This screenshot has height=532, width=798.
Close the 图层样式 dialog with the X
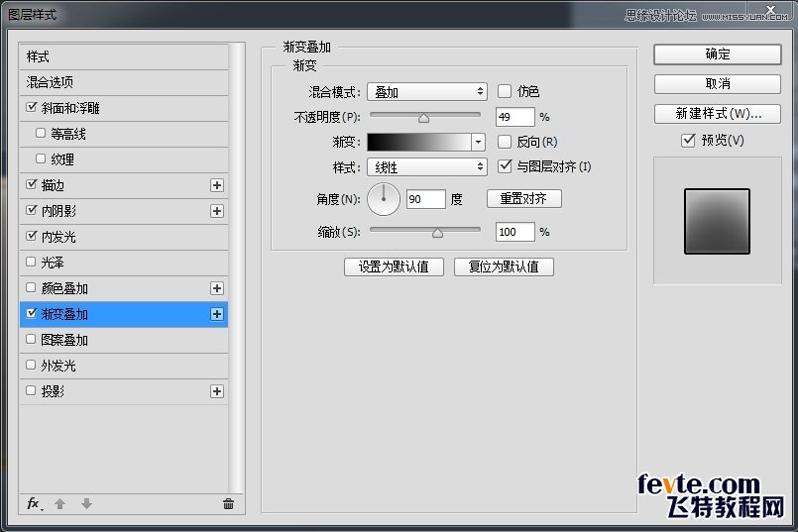pyautogui.click(x=770, y=9)
